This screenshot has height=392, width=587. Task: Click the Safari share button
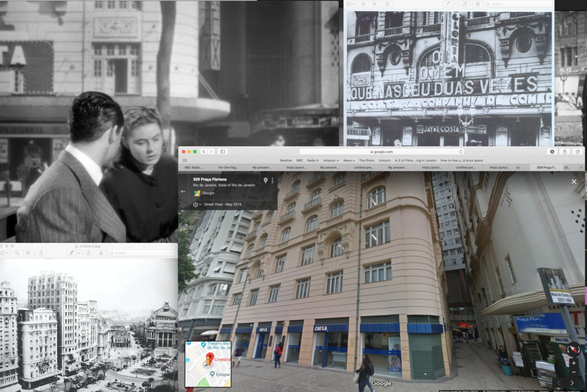(x=565, y=152)
